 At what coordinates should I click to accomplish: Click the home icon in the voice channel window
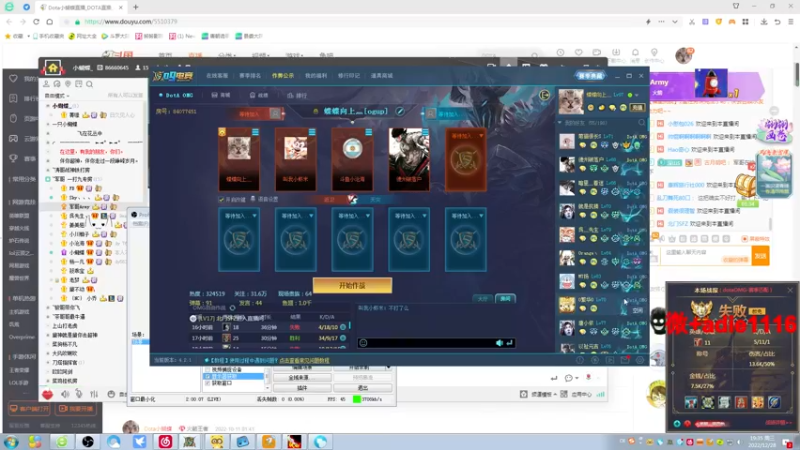click(x=53, y=68)
